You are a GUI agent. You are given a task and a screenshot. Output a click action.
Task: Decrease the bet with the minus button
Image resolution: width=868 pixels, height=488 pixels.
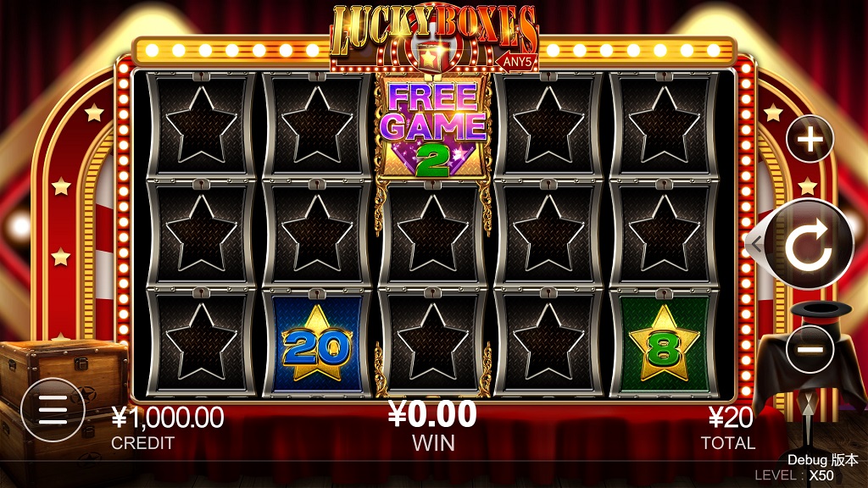coord(810,349)
